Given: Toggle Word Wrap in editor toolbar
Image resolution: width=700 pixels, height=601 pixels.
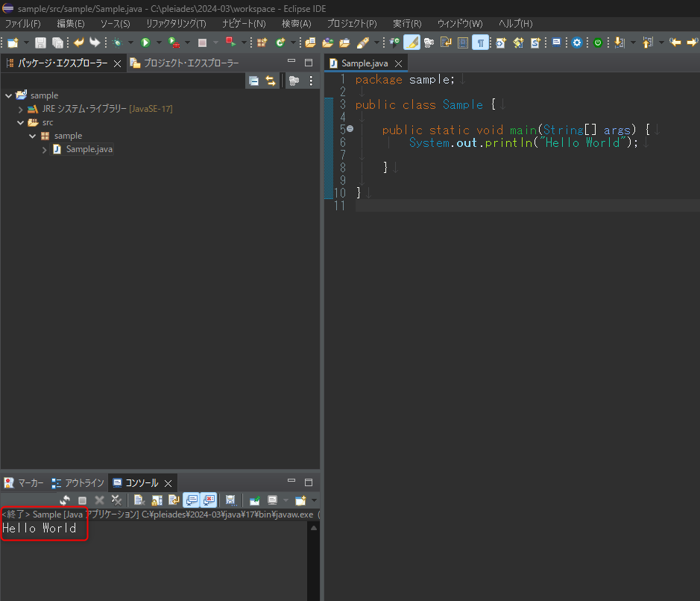Looking at the screenshot, I should click(446, 43).
